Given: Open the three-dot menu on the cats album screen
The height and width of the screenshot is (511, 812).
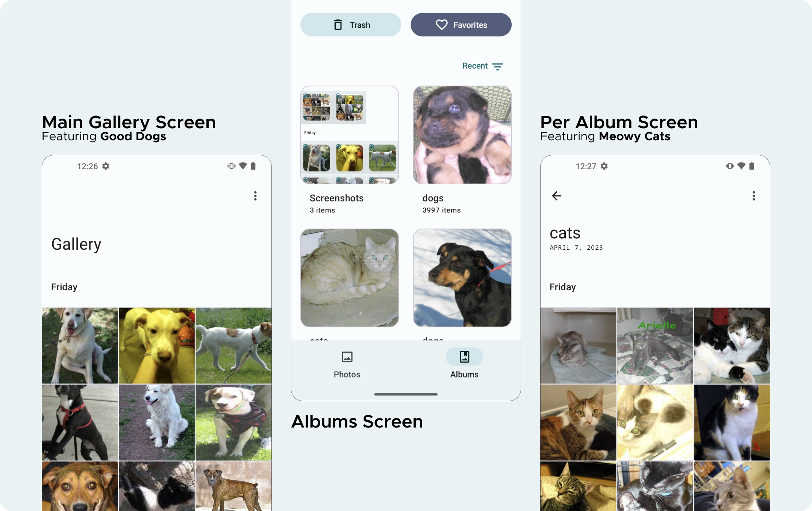Looking at the screenshot, I should 754,196.
